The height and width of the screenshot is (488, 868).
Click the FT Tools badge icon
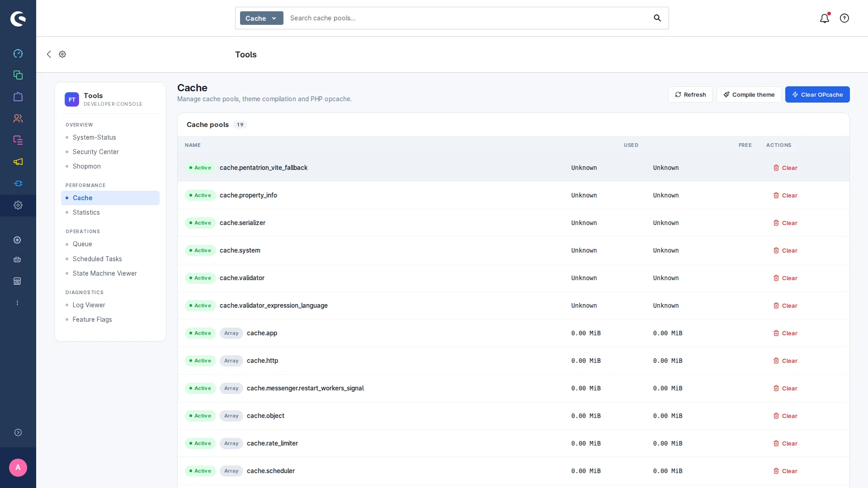tap(72, 99)
